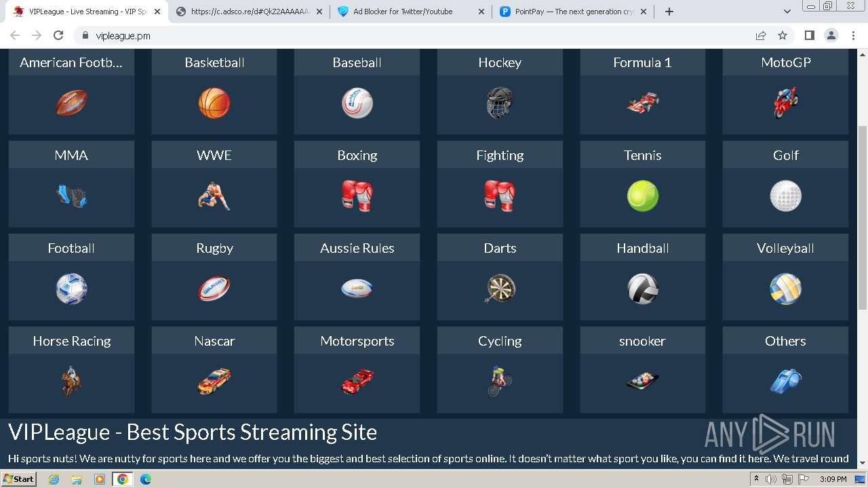Image resolution: width=868 pixels, height=488 pixels.
Task: Open the Volleyball ball icon
Action: click(785, 289)
